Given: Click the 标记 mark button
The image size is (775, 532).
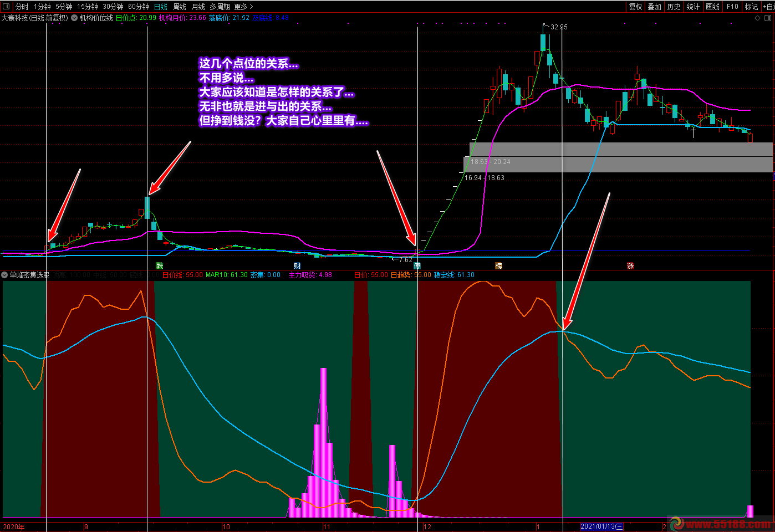Looking at the screenshot, I should pos(752,7).
